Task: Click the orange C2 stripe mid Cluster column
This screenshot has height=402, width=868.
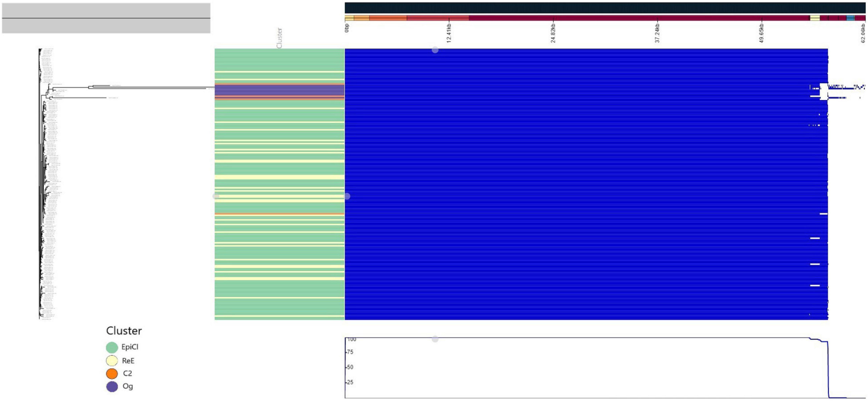Action: 280,214
